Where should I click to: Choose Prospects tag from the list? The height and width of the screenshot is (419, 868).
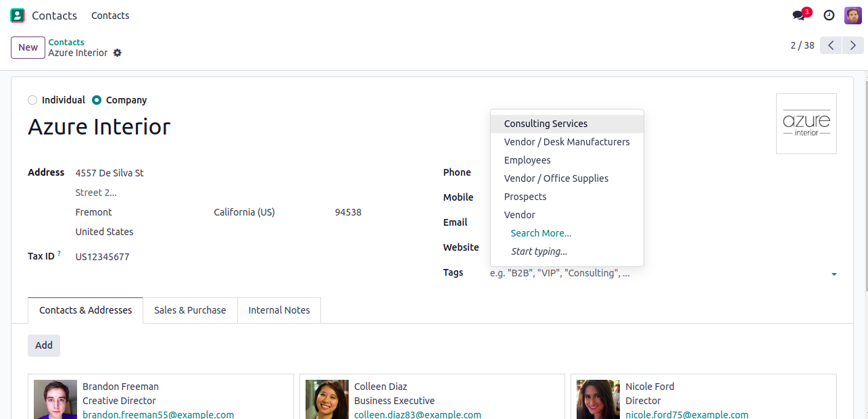point(567,197)
